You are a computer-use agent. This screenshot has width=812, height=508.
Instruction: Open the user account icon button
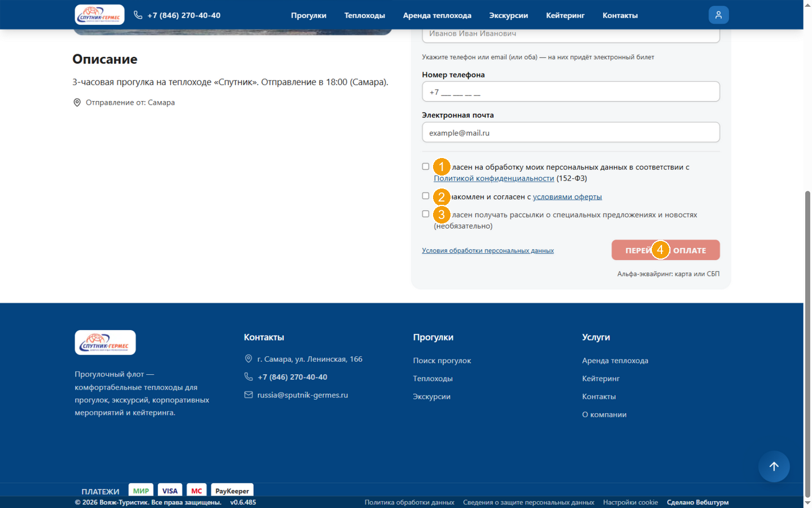(x=718, y=15)
